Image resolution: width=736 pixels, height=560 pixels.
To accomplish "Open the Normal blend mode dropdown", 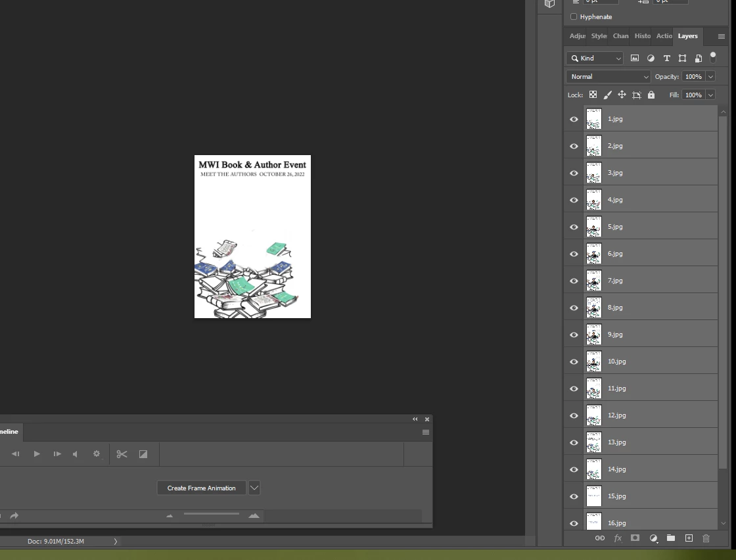I will click(609, 76).
